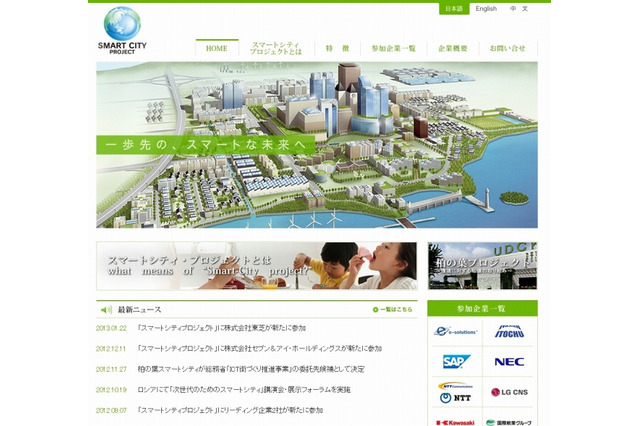Click the Smart City Project globe logo
Screen dimensions: 640x426
point(122,30)
